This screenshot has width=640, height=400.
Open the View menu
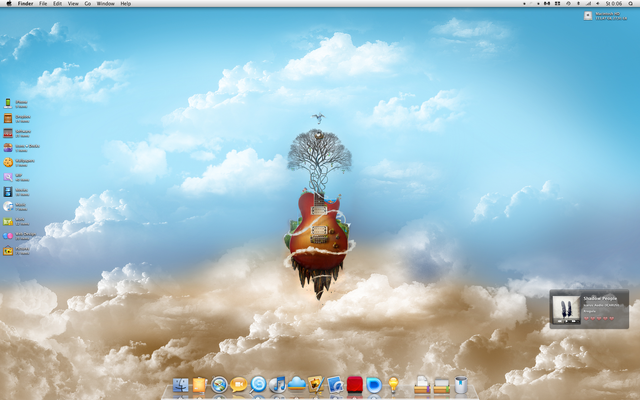pyautogui.click(x=73, y=3)
